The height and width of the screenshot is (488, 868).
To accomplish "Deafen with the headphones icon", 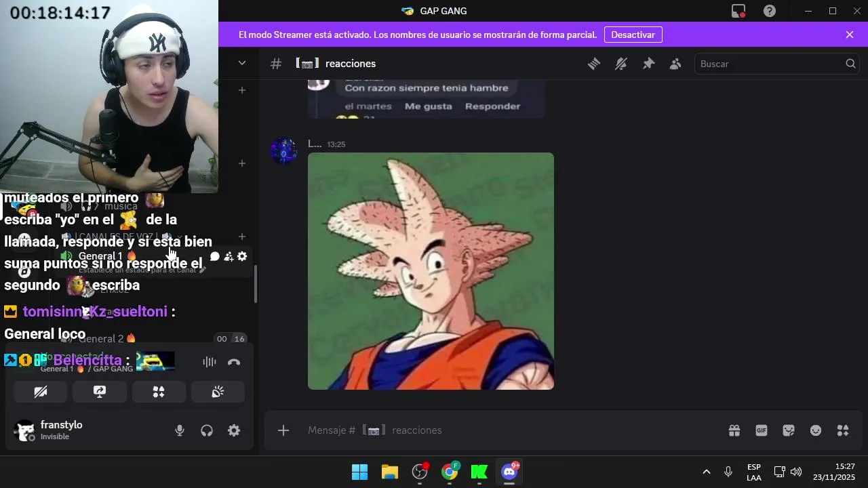I will (207, 430).
